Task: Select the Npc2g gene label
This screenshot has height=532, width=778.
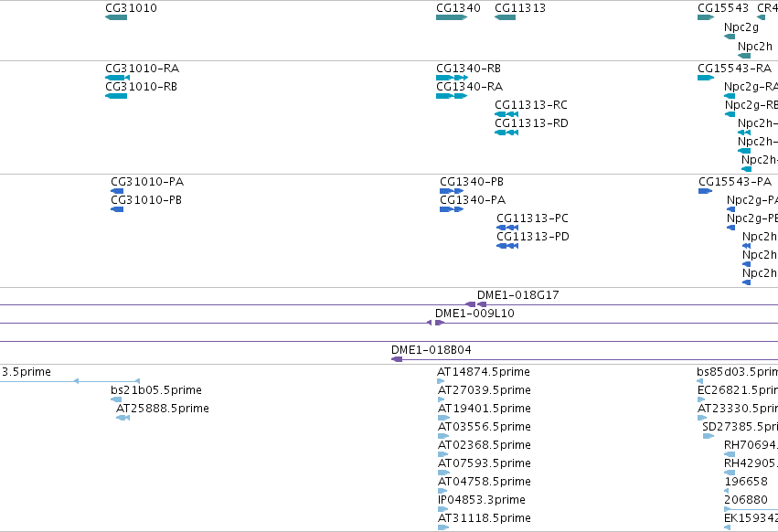Action: tap(741, 27)
